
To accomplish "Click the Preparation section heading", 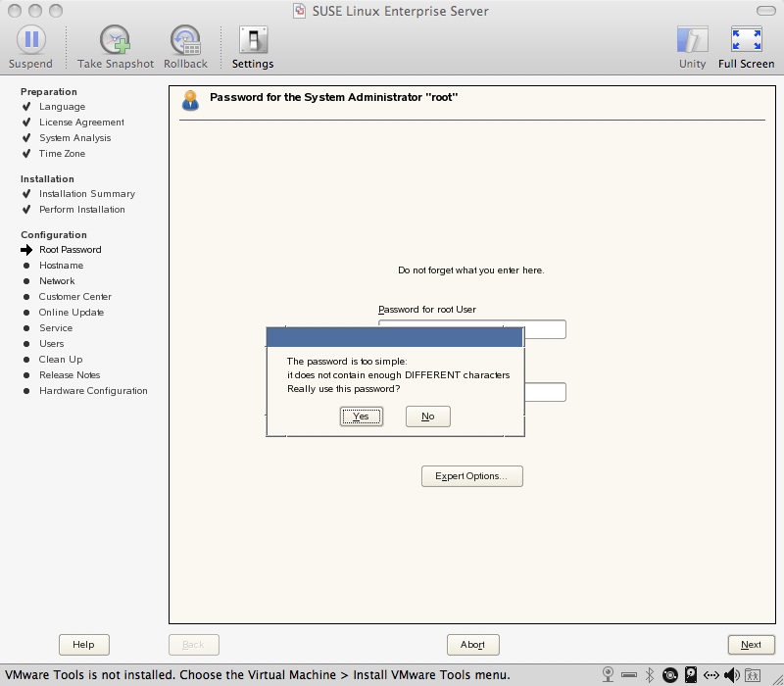I will coord(48,92).
